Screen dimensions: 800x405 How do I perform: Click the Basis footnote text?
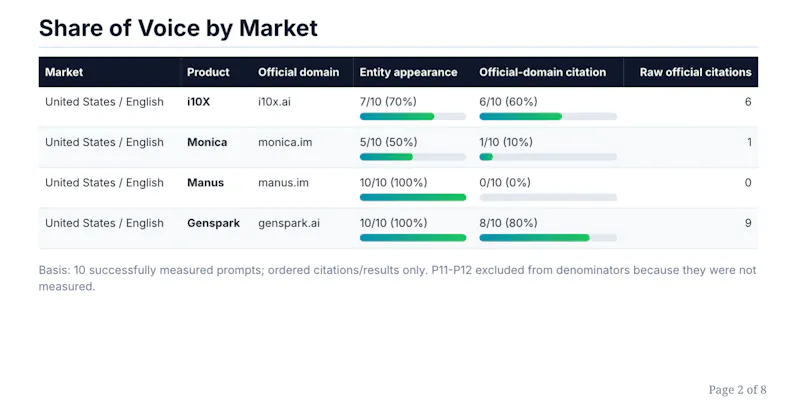[x=397, y=278]
